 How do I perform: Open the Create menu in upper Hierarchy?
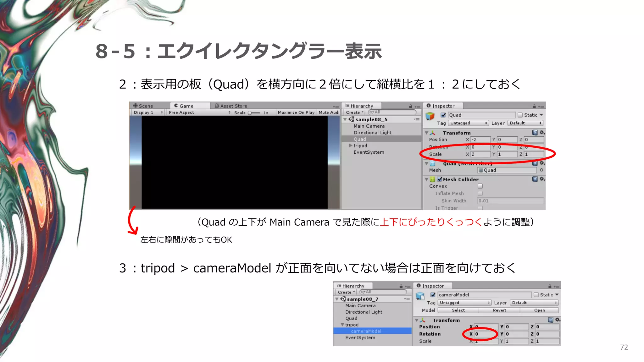354,112
